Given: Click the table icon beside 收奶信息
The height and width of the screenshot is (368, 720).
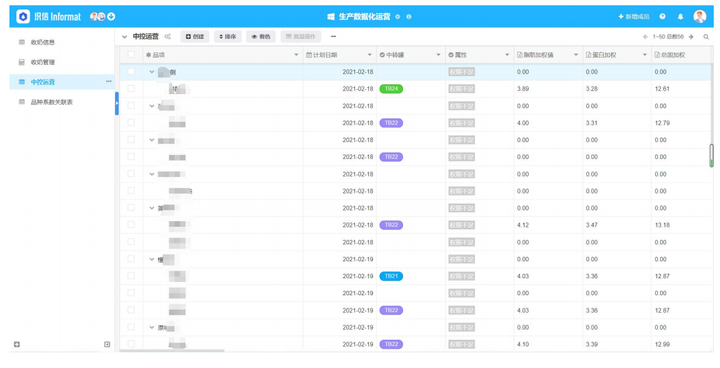Looking at the screenshot, I should pyautogui.click(x=21, y=42).
